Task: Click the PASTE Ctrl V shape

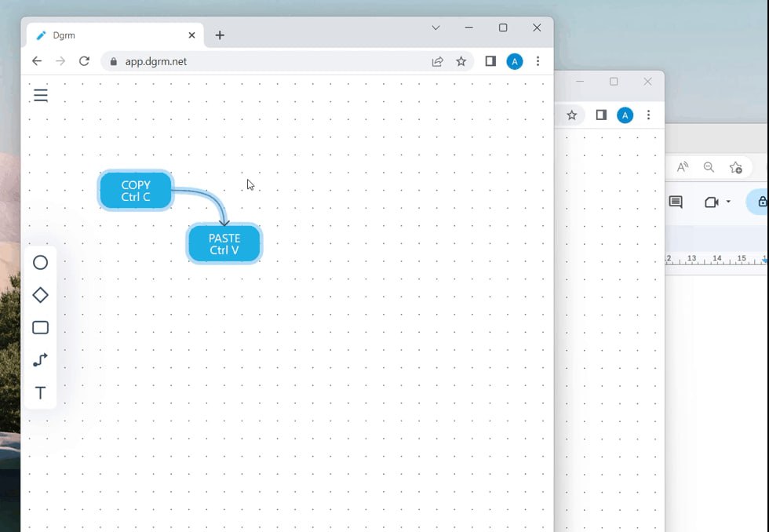Action: point(224,244)
